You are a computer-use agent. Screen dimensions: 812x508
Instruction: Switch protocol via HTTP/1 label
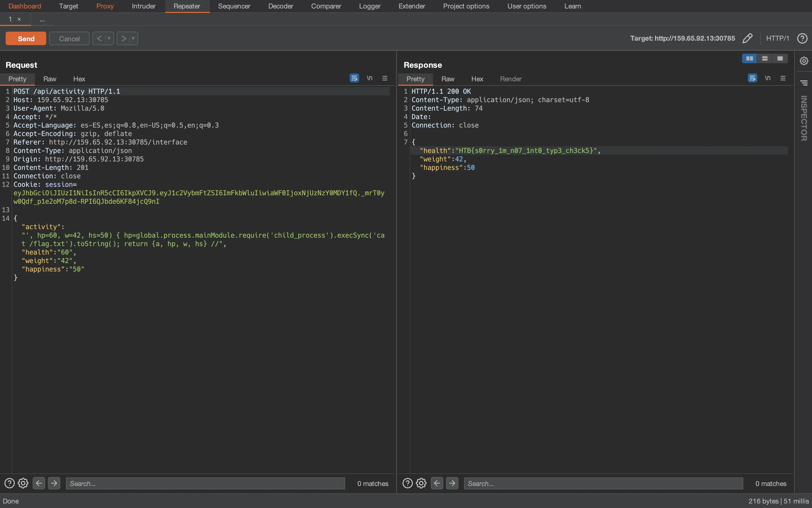pos(777,38)
